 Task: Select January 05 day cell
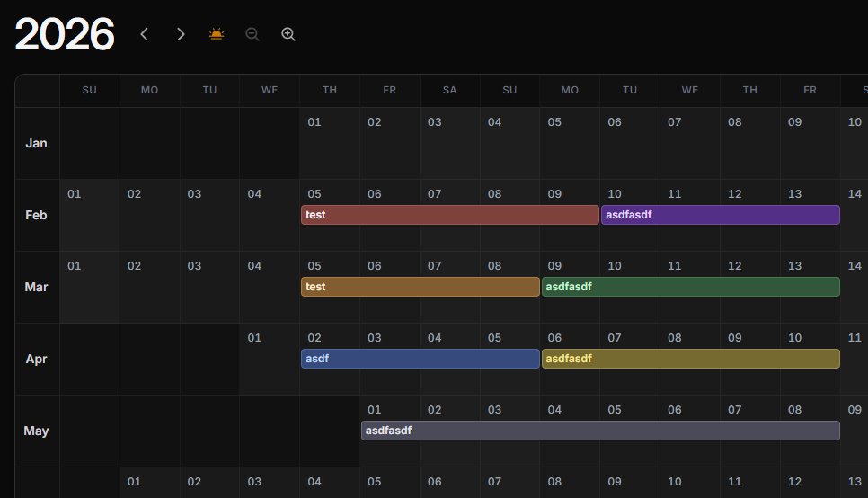(x=570, y=144)
